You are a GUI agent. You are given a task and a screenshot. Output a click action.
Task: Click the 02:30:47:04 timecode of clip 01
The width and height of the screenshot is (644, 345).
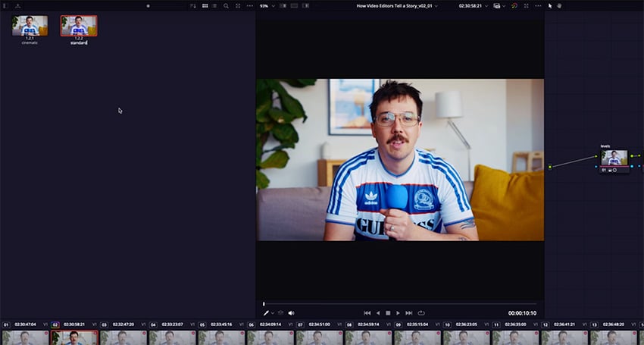pyautogui.click(x=25, y=325)
